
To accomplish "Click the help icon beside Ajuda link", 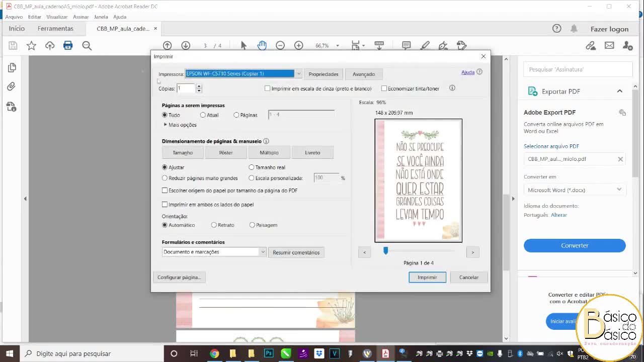I will point(479,72).
